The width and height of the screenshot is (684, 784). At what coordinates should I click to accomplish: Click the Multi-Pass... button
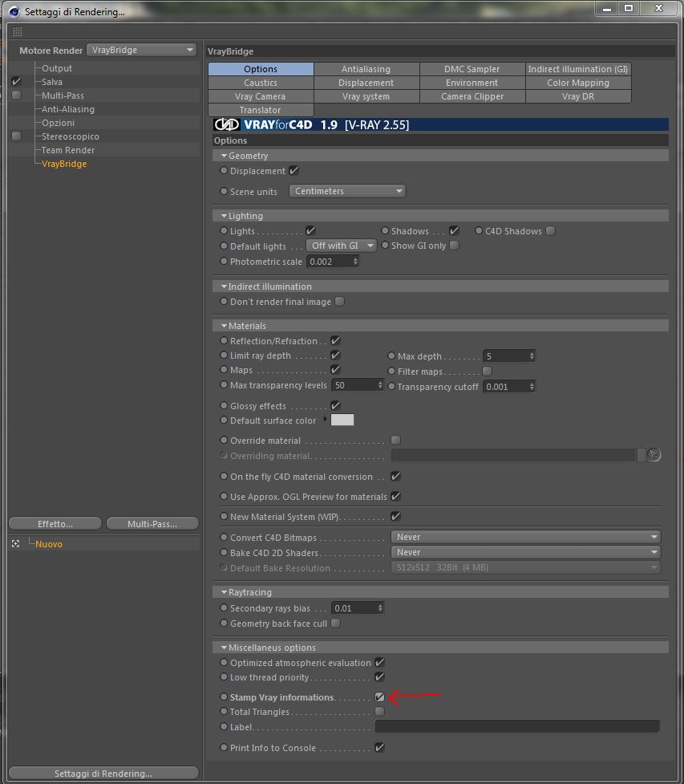click(x=152, y=523)
